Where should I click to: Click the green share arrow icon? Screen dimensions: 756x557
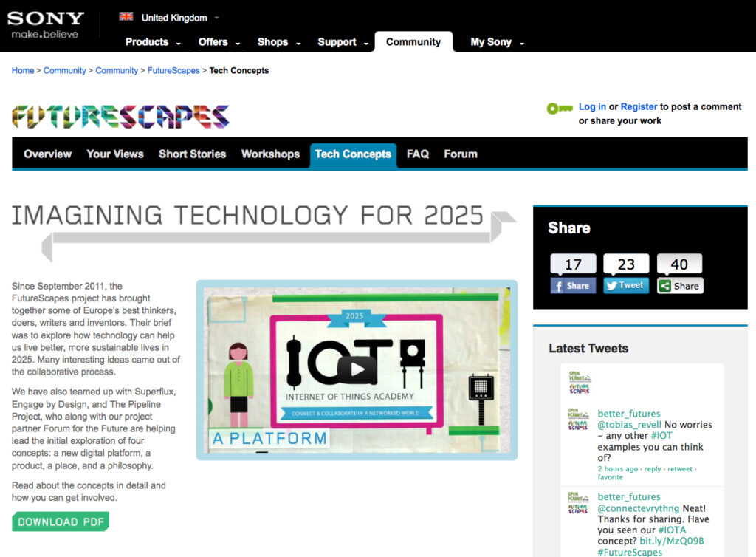tap(665, 286)
